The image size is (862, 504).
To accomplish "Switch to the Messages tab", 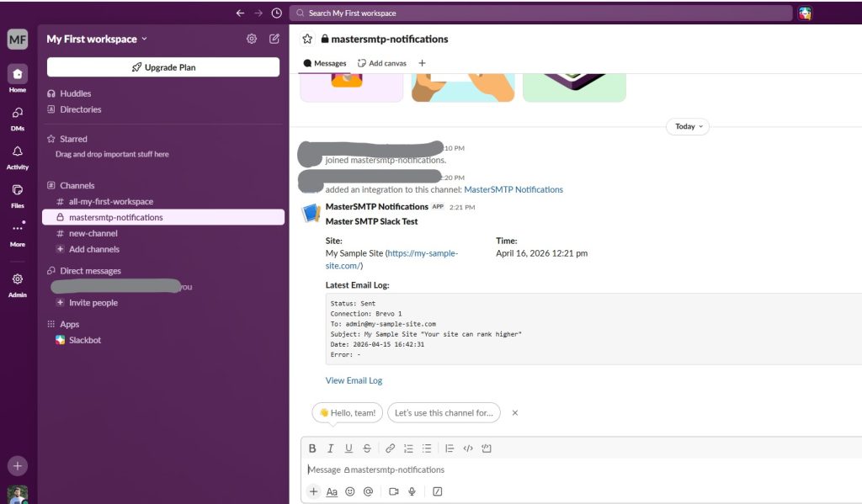I will tap(325, 63).
